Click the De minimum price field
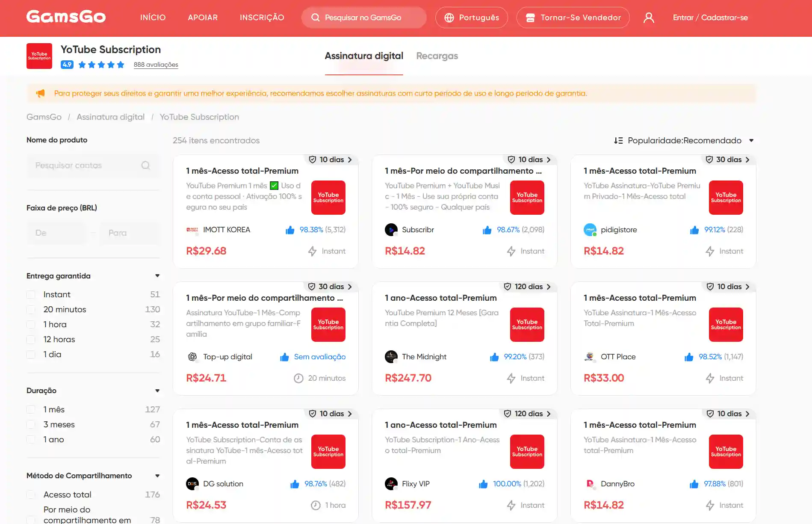Image resolution: width=812 pixels, height=524 pixels. pos(56,233)
